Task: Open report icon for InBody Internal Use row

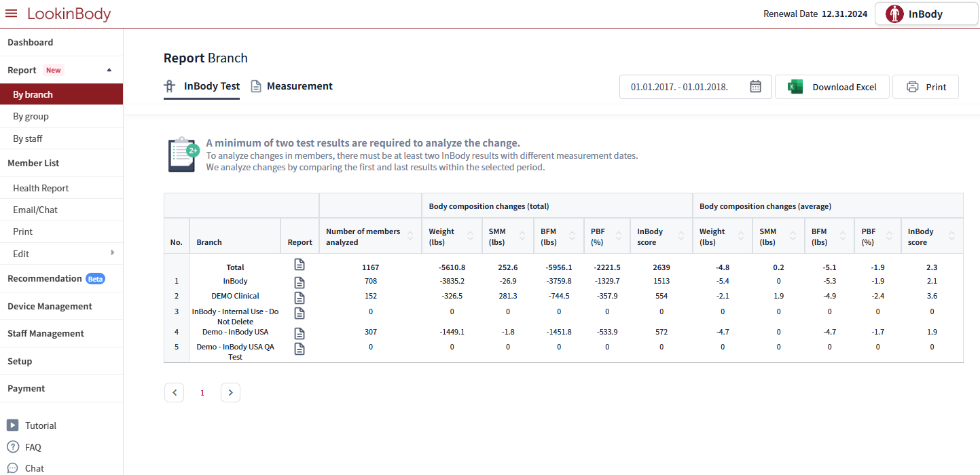Action: coord(300,313)
